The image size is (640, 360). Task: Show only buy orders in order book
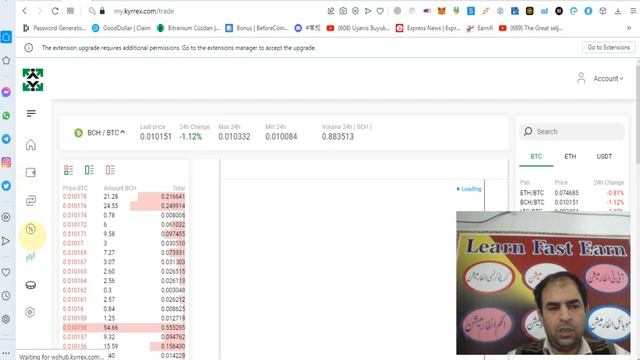[x=89, y=170]
